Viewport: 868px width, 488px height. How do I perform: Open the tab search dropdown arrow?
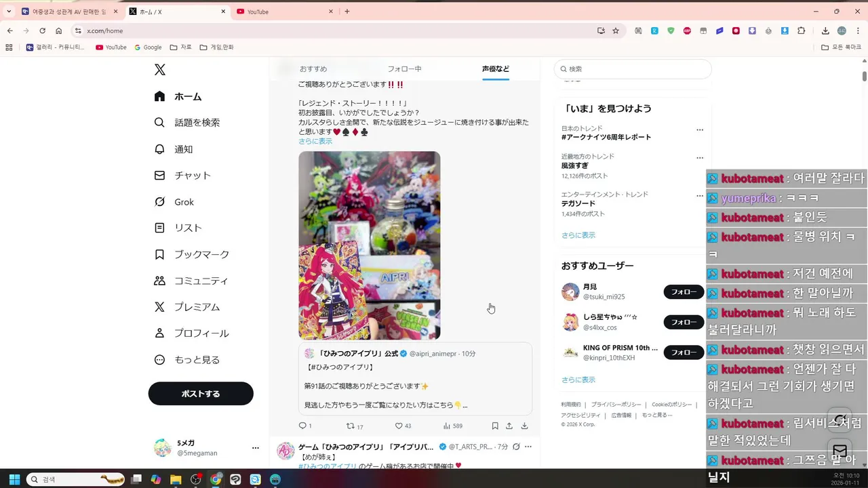click(9, 12)
